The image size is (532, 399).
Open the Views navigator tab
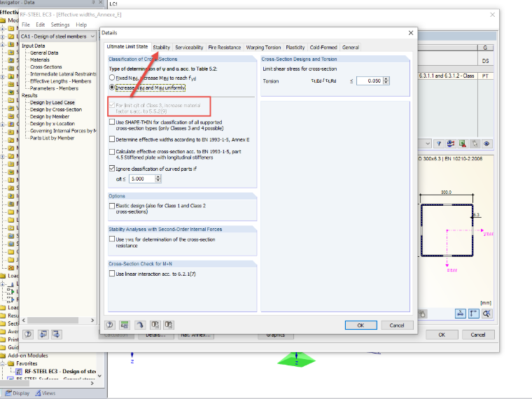point(45,393)
